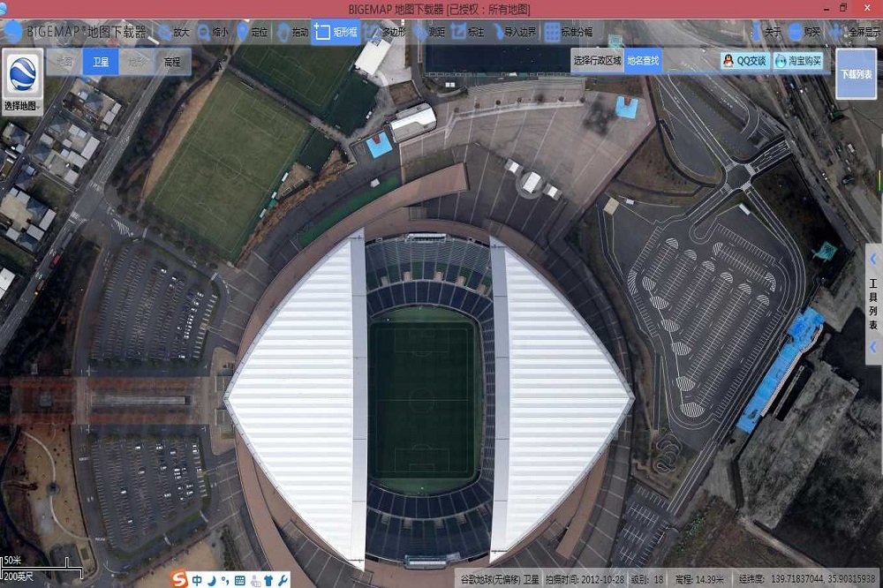The width and height of the screenshot is (883, 588).
Task: Open the 选择地图 map source dropdown
Action: (23, 81)
